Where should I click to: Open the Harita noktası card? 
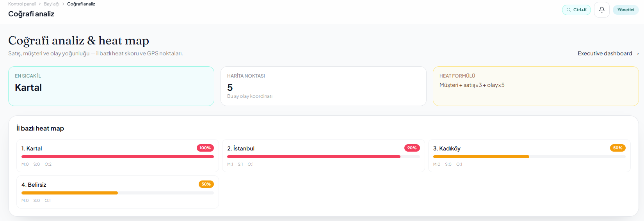tap(324, 86)
